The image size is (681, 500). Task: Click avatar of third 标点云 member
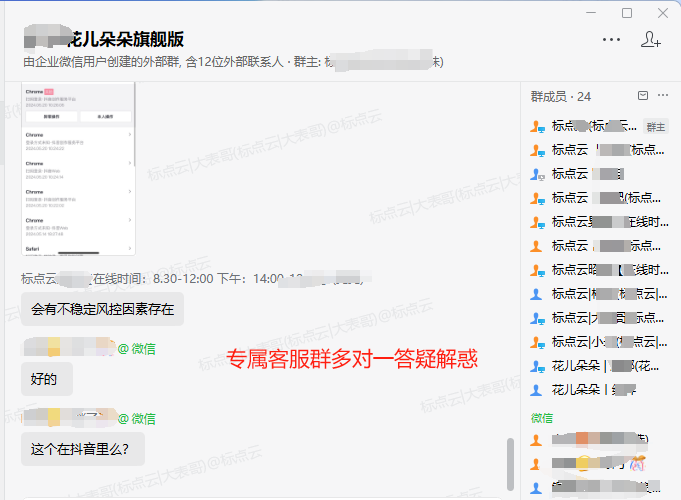pos(537,175)
